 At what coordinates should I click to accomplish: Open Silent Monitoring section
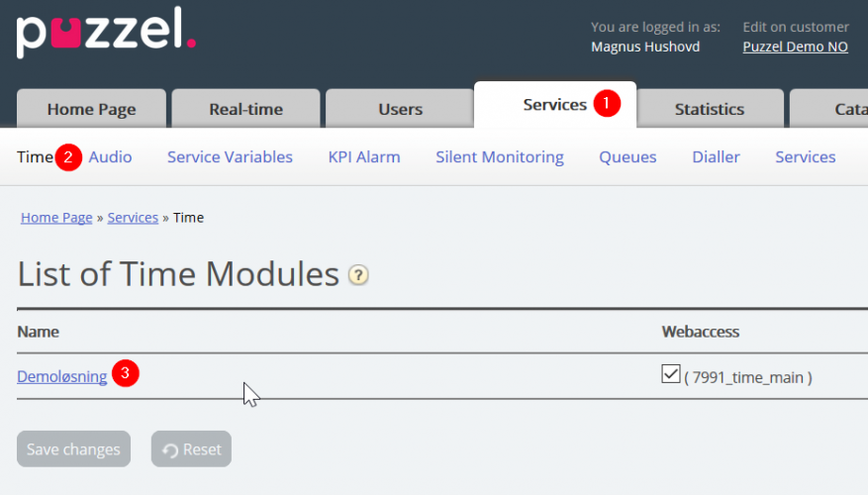[500, 156]
